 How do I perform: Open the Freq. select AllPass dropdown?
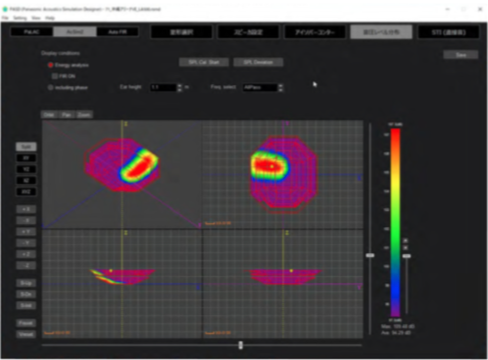pos(263,88)
